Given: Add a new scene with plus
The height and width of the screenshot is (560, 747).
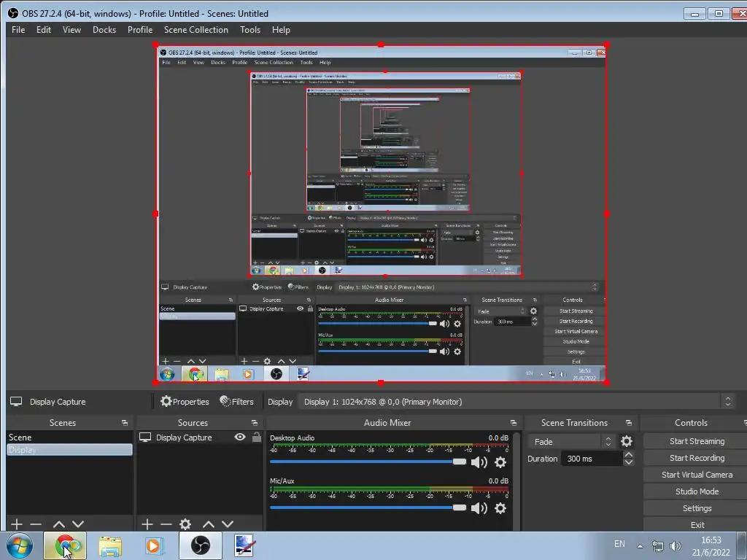Looking at the screenshot, I should (17, 524).
